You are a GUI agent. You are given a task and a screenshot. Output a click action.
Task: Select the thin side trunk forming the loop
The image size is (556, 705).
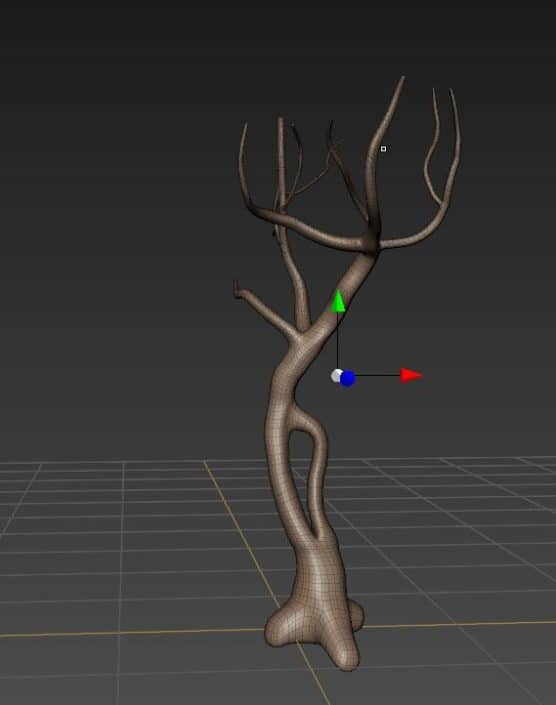tap(316, 472)
